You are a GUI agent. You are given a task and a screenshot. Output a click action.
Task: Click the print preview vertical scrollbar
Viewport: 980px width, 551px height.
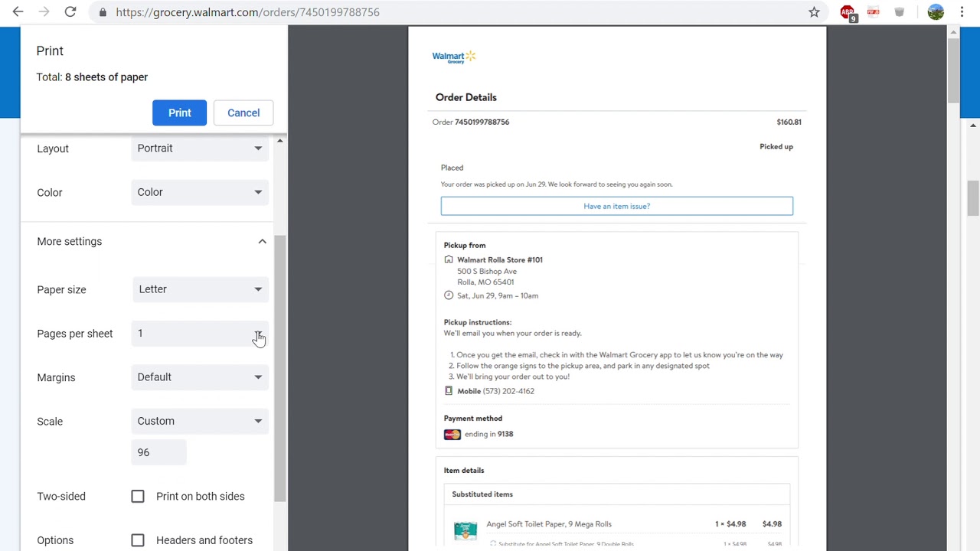click(x=953, y=69)
